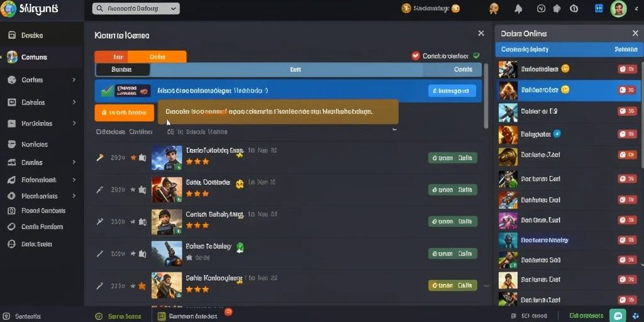
Task: Click the blue 'Bootane Ainaly' link in right panel
Action: 544,240
